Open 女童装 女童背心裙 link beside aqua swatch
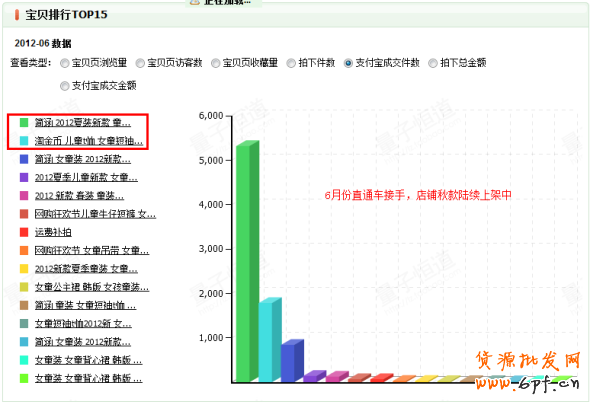590x405 pixels. pos(88,360)
